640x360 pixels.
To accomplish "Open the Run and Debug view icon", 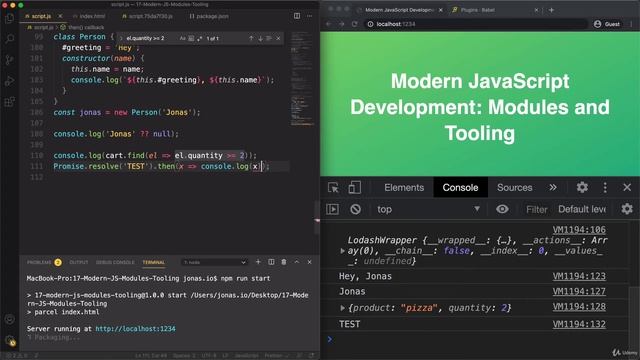I will click(9, 81).
